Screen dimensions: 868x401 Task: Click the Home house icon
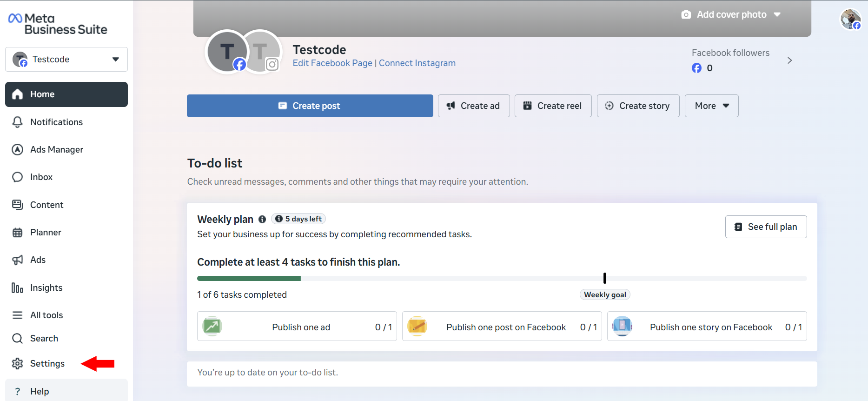pyautogui.click(x=17, y=94)
